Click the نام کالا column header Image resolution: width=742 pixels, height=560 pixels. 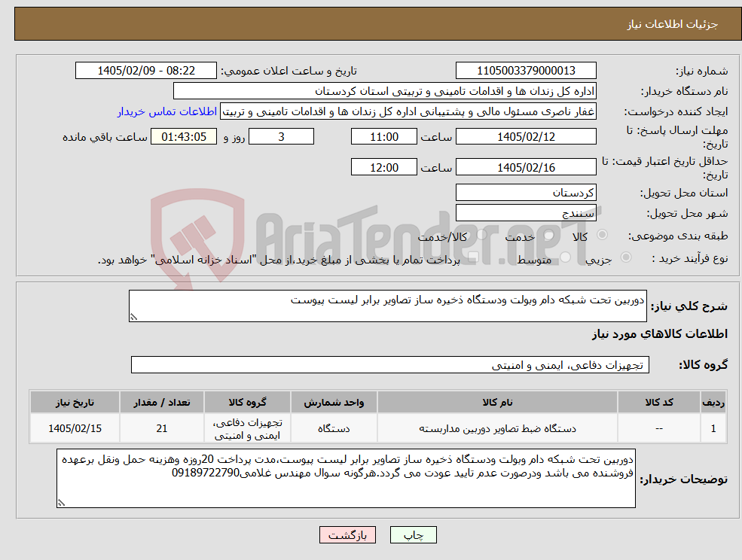(497, 403)
